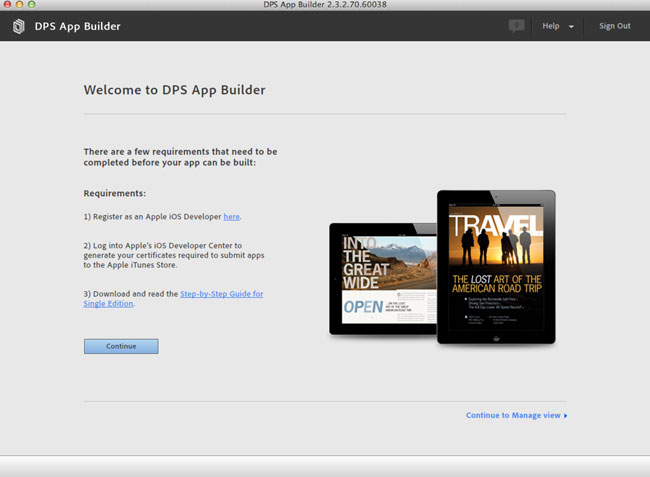This screenshot has width=650, height=477.
Task: Click the 'Welcome to DPS App Builder' heading
Action: click(175, 90)
